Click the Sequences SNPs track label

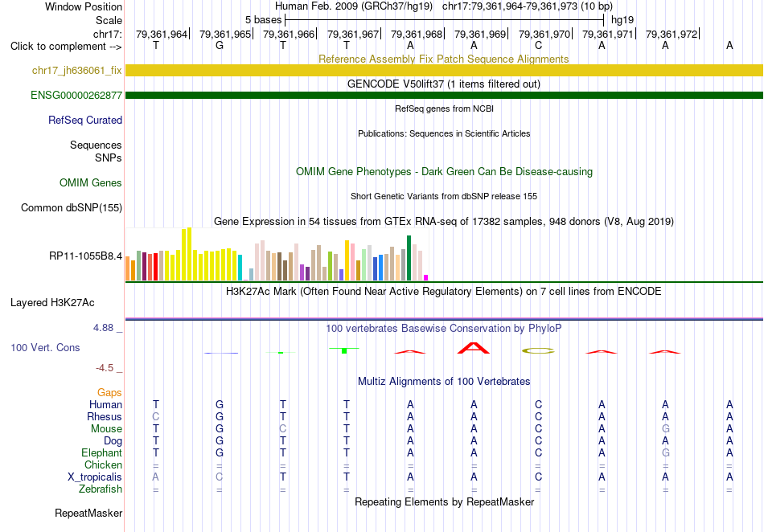coord(96,151)
